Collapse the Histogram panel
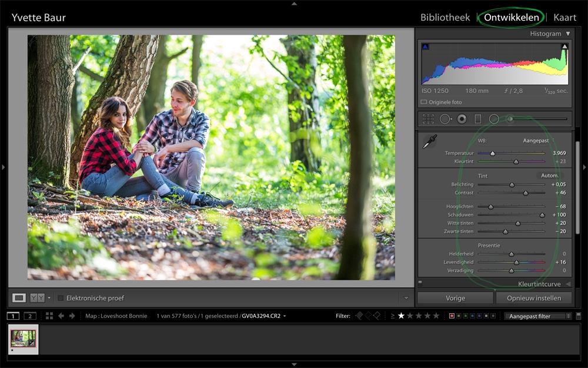 (x=567, y=34)
